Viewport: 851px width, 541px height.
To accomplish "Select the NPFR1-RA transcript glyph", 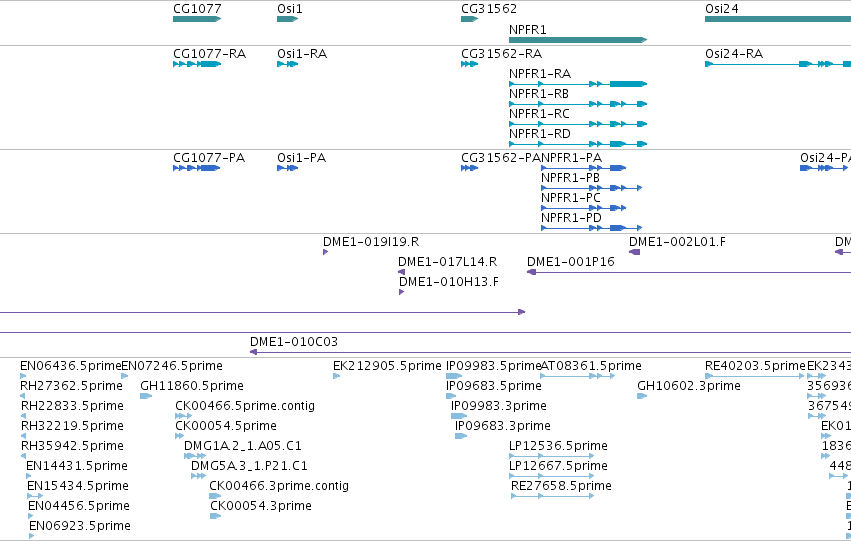I will pos(578,84).
